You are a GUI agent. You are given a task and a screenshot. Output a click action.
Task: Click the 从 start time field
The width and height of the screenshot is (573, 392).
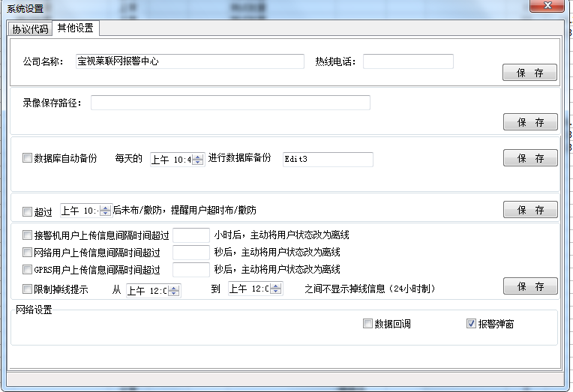(x=147, y=291)
